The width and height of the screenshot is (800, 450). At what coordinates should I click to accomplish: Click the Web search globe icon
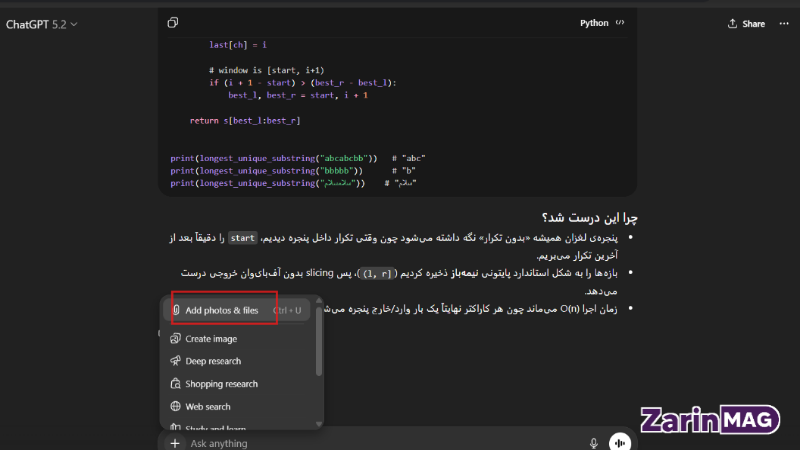point(176,406)
